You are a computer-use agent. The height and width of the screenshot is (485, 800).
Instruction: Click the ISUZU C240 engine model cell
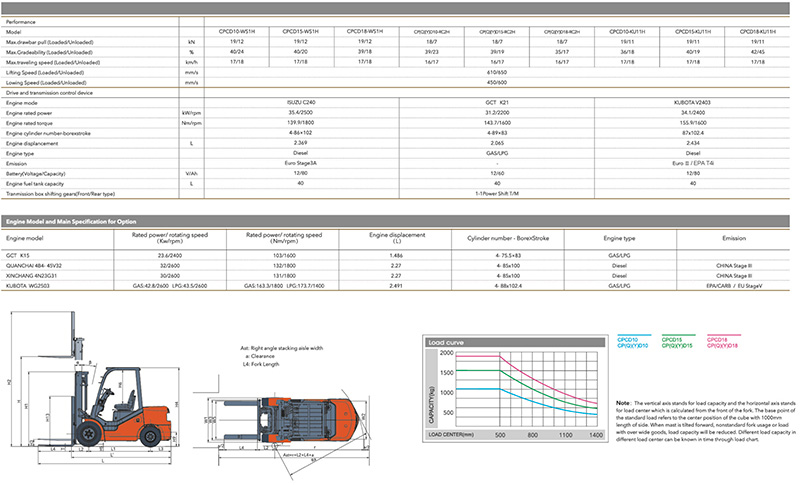coord(299,102)
